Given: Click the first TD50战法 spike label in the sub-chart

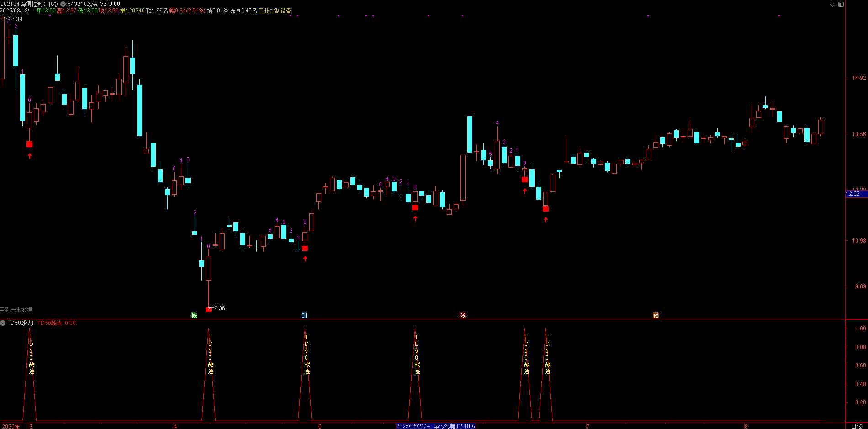Looking at the screenshot, I should click(31, 355).
